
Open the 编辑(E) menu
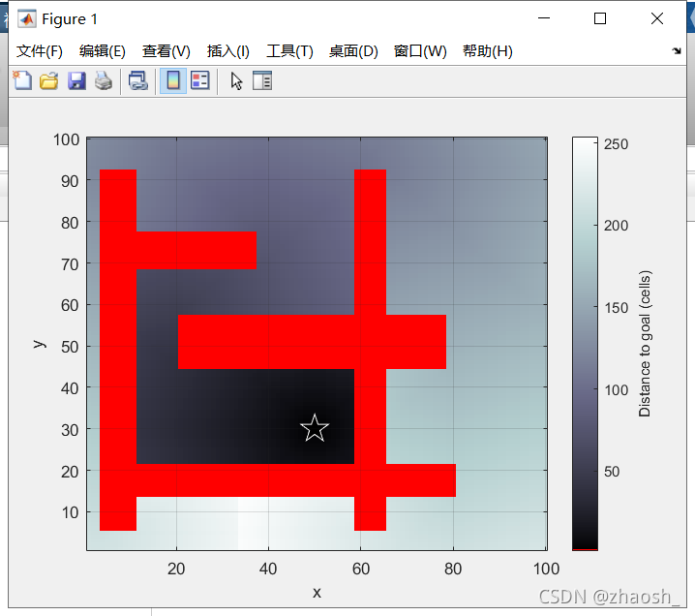(103, 51)
